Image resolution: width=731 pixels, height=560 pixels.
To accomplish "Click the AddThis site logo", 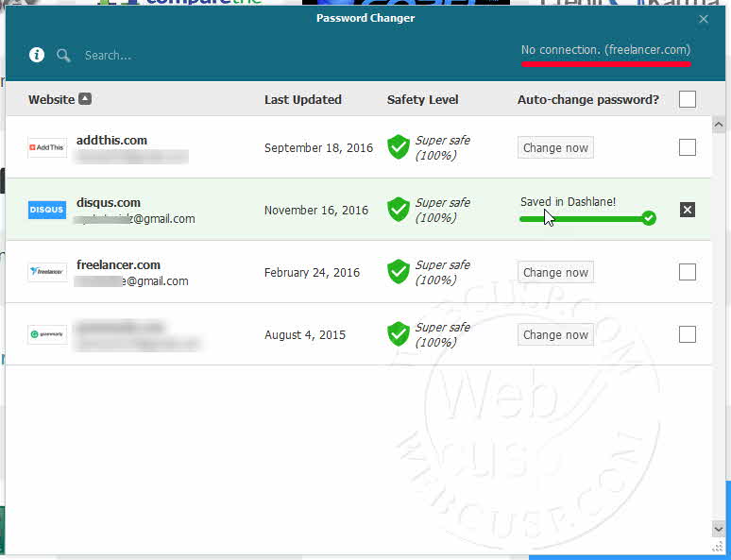I will (47, 147).
